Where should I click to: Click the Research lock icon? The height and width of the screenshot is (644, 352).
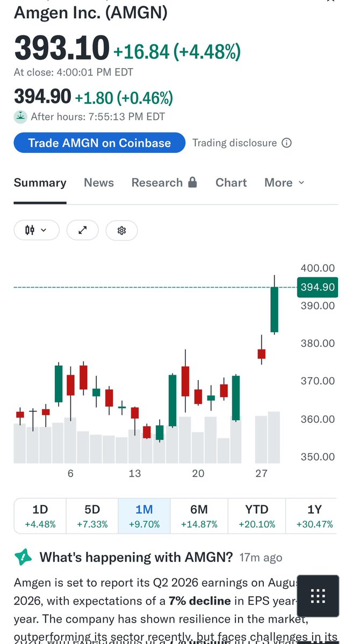click(192, 182)
